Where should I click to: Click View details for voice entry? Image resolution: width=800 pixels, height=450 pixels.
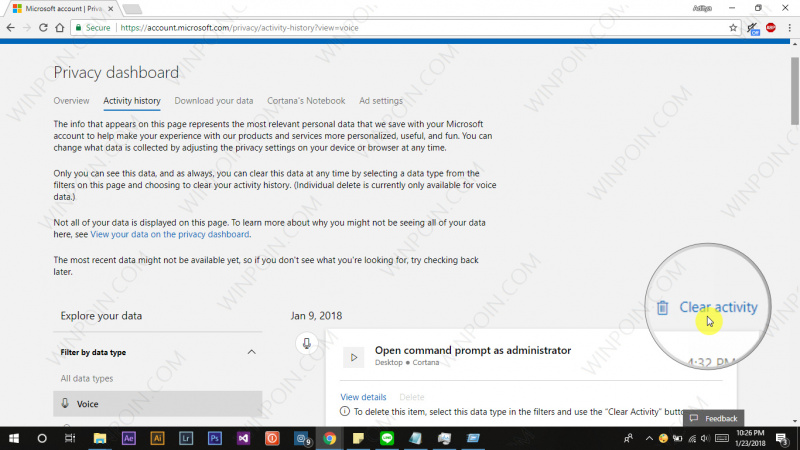click(363, 397)
